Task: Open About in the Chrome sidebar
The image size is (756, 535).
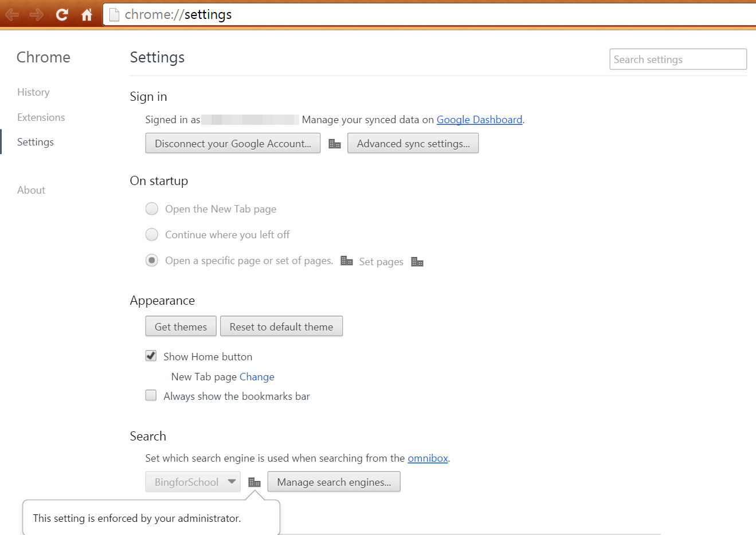Action: click(31, 190)
